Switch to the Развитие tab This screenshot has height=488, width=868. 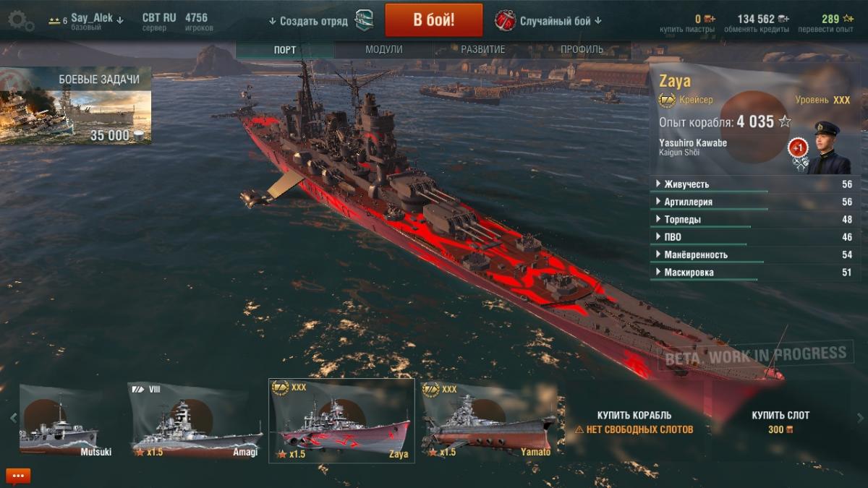click(x=483, y=50)
